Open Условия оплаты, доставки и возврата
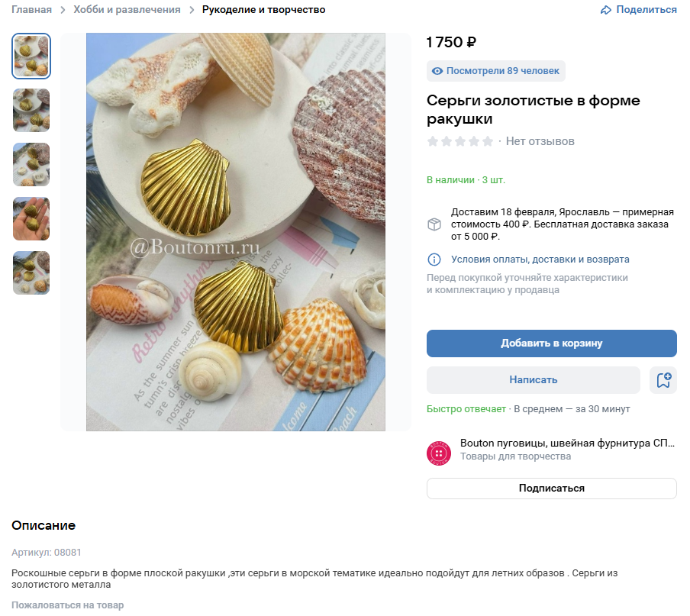The width and height of the screenshot is (690, 616). pos(540,260)
